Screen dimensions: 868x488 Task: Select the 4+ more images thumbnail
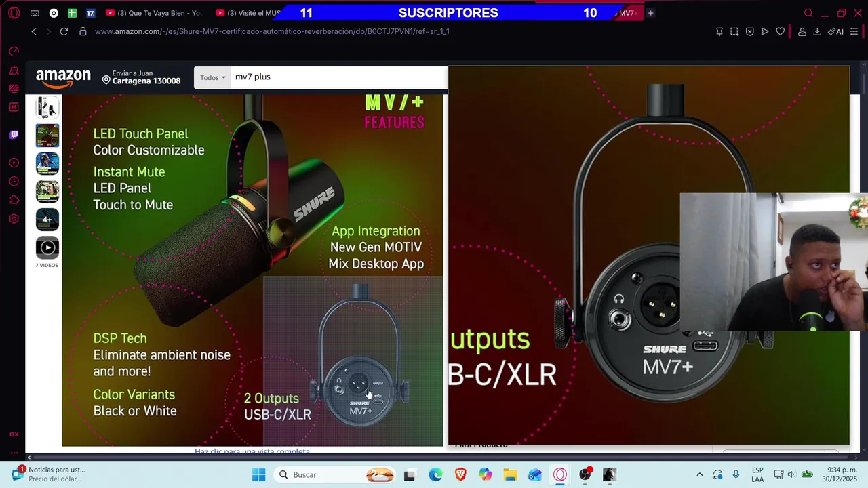click(47, 220)
